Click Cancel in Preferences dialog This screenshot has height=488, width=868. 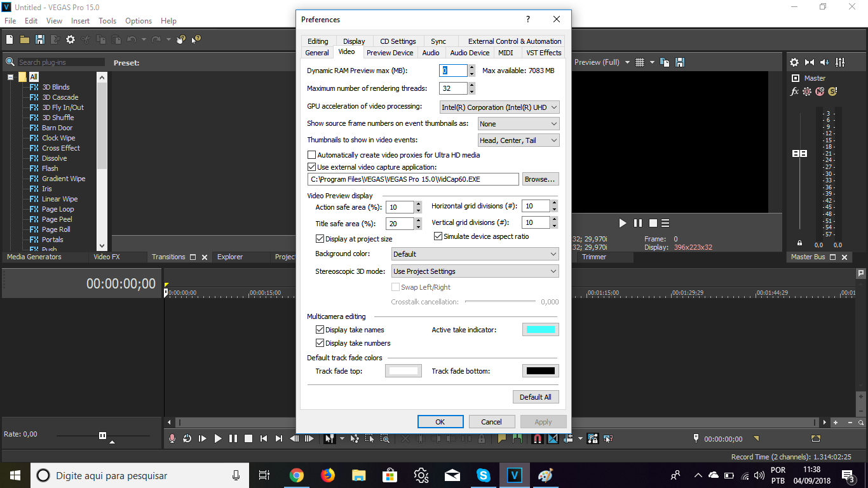(492, 422)
